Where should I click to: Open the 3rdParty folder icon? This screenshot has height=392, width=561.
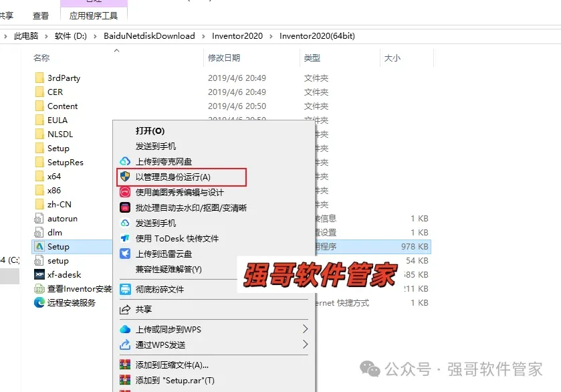tap(39, 78)
